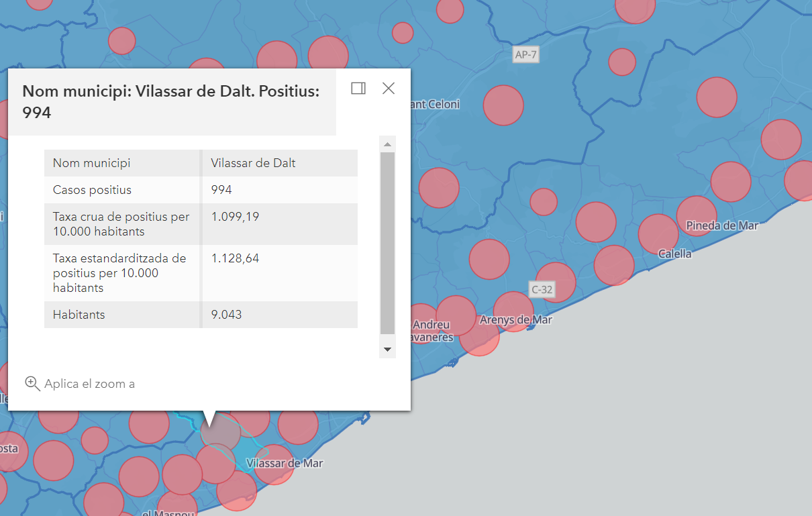Select the 'Taxa estandarditzada de positius' label cell
Image resolution: width=812 pixels, height=516 pixels.
pos(122,273)
